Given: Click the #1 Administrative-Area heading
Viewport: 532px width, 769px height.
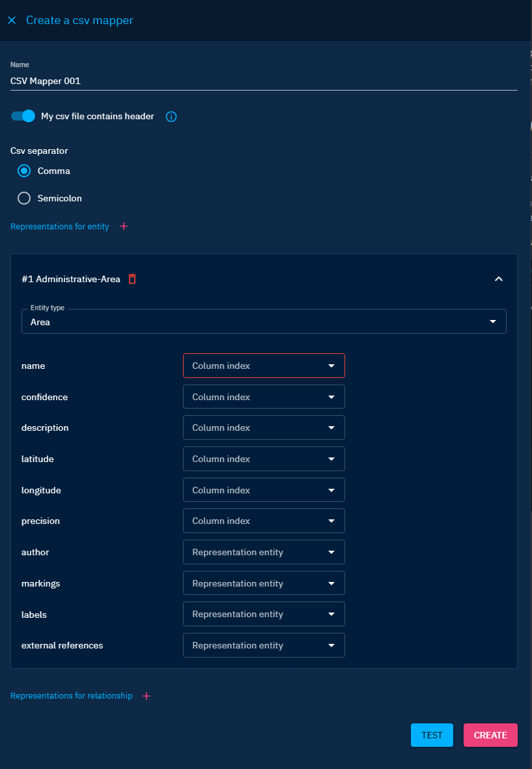Looking at the screenshot, I should (x=71, y=279).
